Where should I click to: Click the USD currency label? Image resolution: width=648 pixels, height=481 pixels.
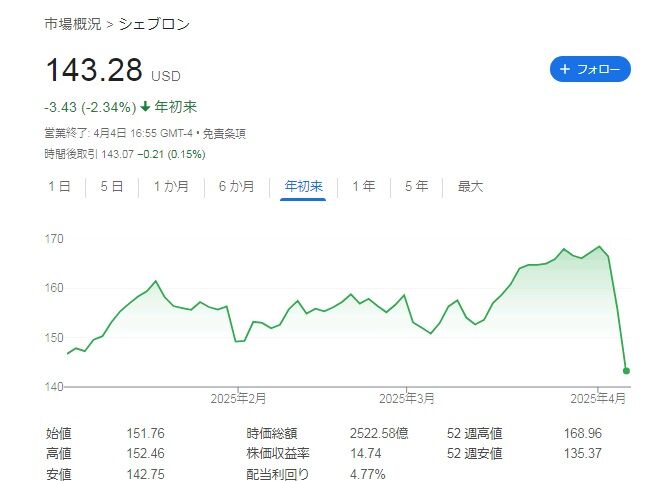point(166,76)
